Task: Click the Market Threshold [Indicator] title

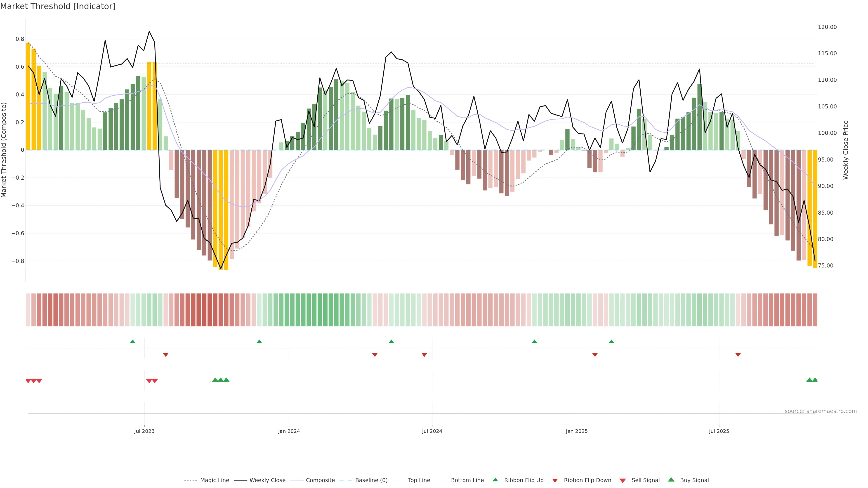Action: pyautogui.click(x=58, y=6)
